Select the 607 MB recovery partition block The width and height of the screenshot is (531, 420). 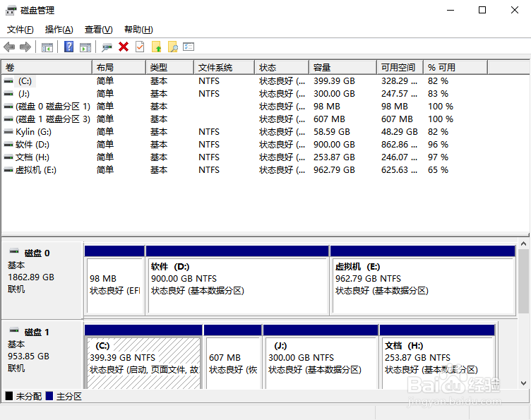pos(232,357)
